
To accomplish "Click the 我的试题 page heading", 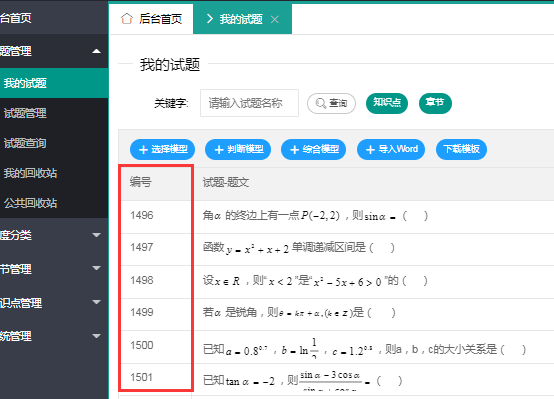I will pyautogui.click(x=170, y=65).
